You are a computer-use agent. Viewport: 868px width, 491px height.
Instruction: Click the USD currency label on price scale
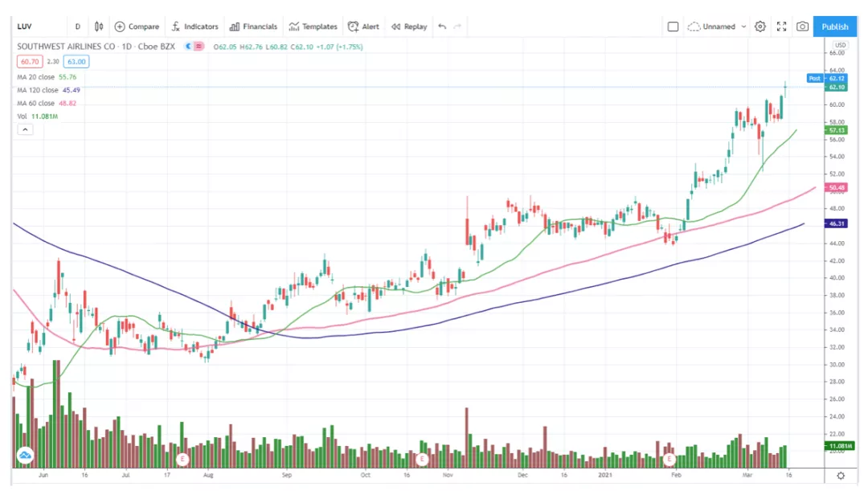(841, 45)
